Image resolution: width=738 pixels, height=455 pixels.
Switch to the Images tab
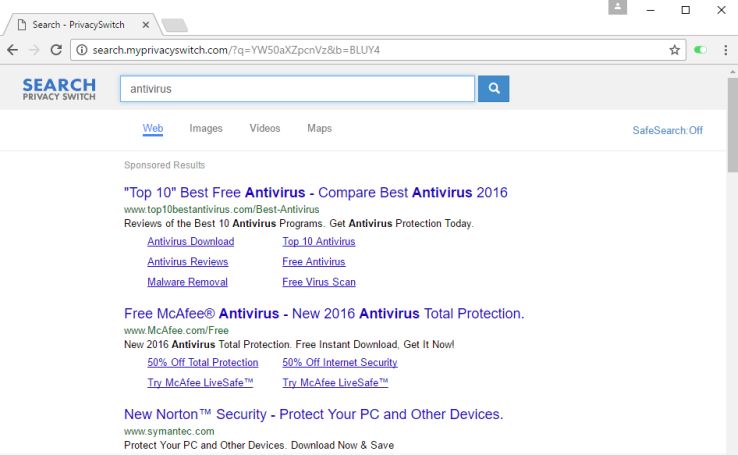[x=206, y=128]
